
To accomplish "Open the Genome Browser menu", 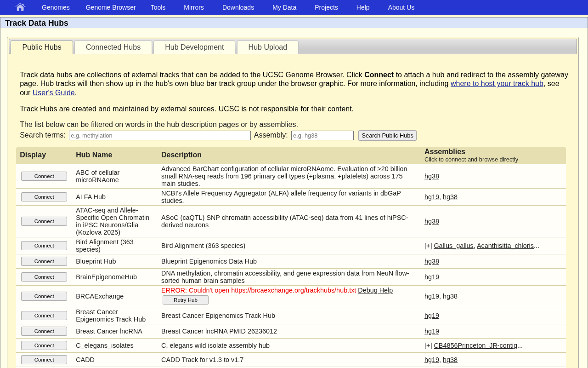I will pyautogui.click(x=111, y=7).
